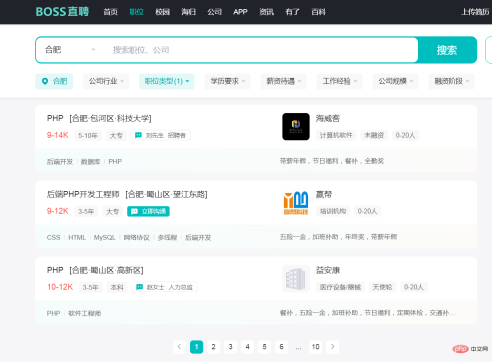Open the PHP job at 蜀山区·高新区
This screenshot has height=362, width=492.
pos(95,270)
